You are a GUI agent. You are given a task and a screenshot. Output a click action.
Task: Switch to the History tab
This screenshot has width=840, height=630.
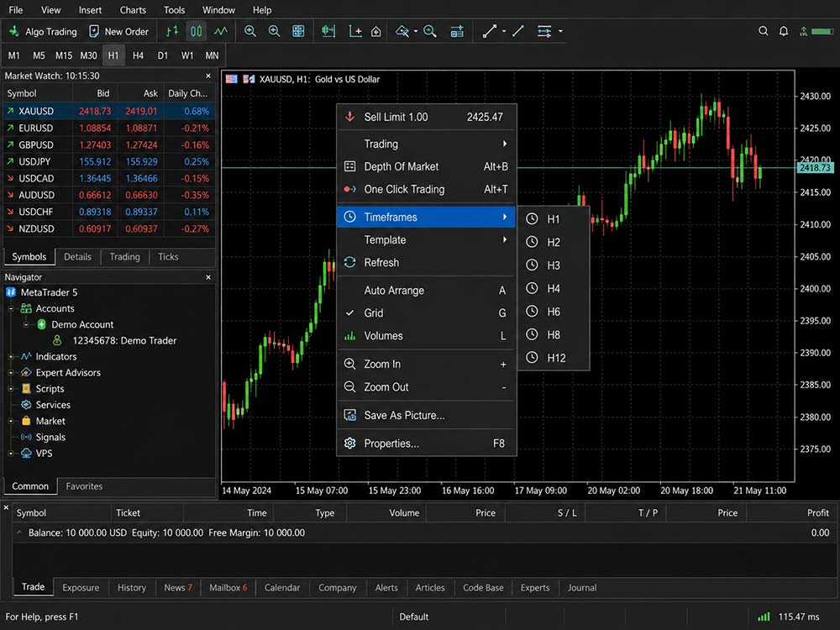tap(132, 588)
